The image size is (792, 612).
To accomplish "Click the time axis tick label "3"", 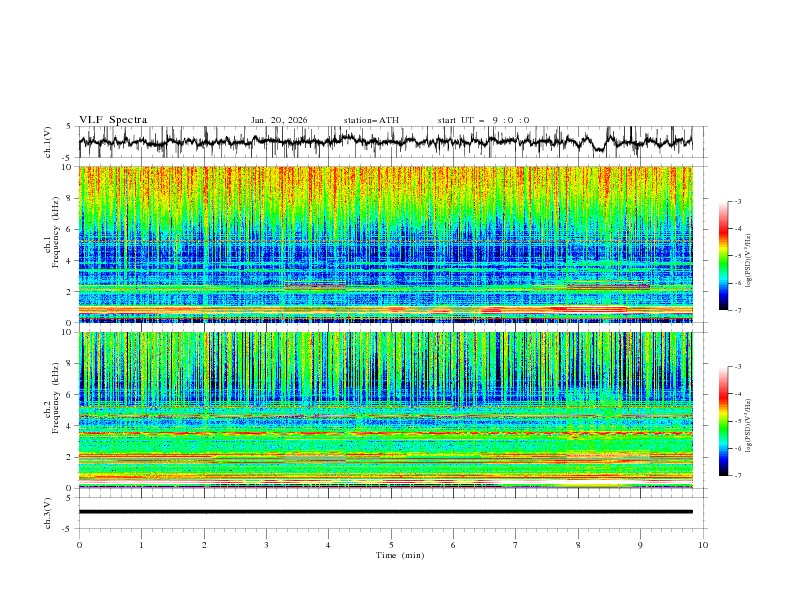I will pos(266,545).
